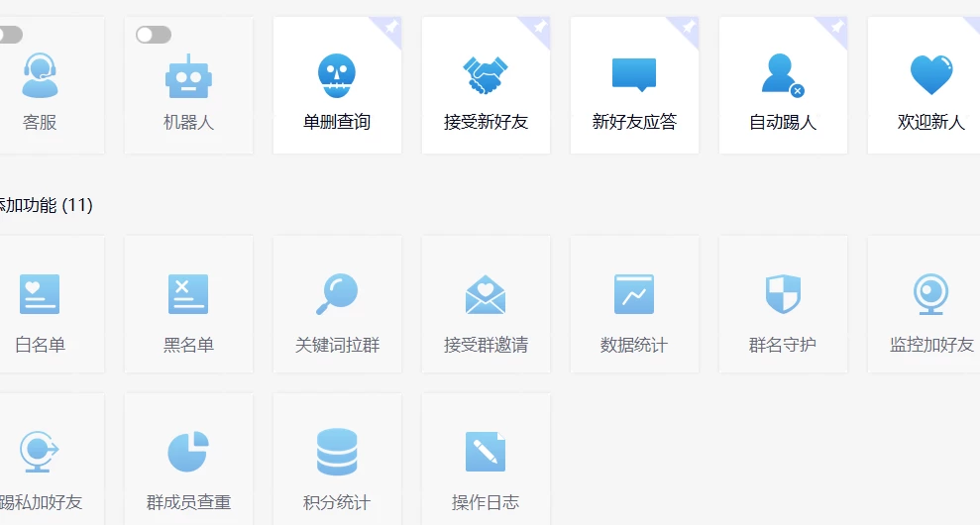Toggle the 机器人 switch
980x525 pixels.
(154, 35)
